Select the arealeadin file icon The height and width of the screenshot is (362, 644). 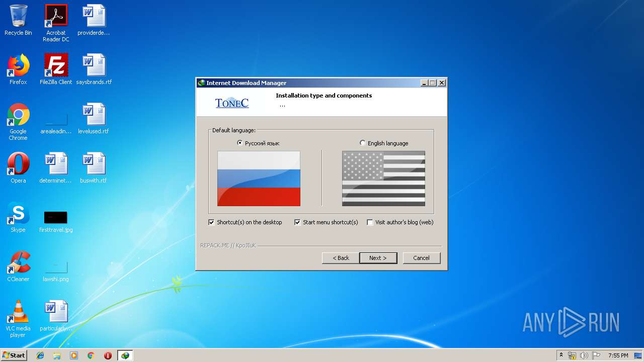click(56, 124)
